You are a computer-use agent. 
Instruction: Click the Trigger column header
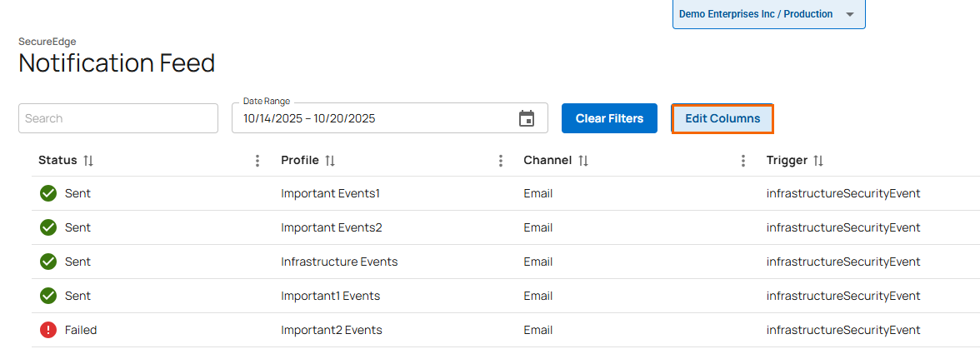pyautogui.click(x=787, y=161)
